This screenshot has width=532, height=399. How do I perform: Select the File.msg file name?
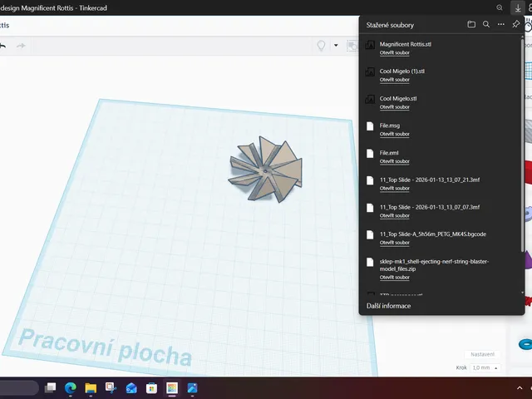coord(390,126)
